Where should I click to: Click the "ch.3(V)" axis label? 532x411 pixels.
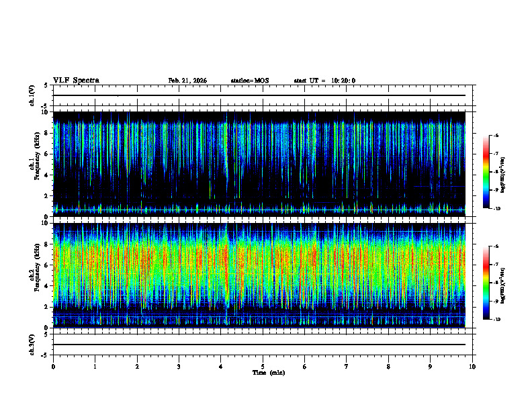tap(32, 345)
